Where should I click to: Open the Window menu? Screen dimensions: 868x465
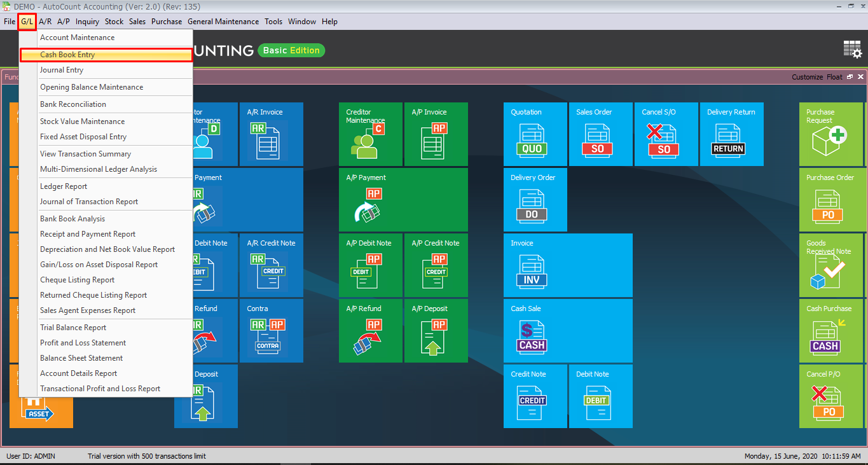point(302,22)
